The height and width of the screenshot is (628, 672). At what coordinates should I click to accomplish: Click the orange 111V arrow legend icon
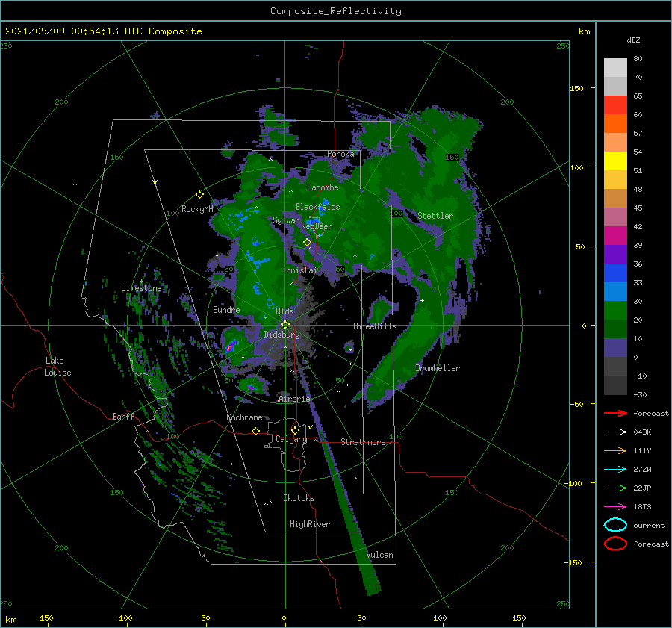point(615,450)
